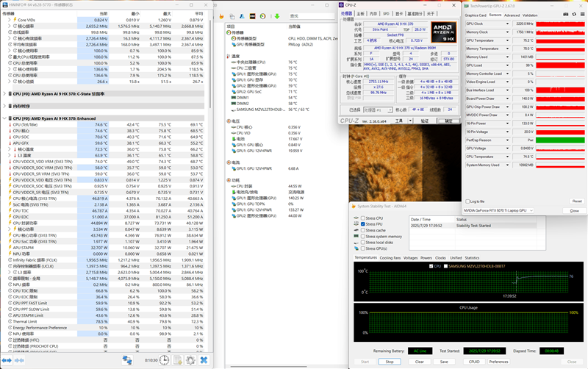Enable the Stress CPU checkbox
588x369 pixels.
tap(363, 218)
